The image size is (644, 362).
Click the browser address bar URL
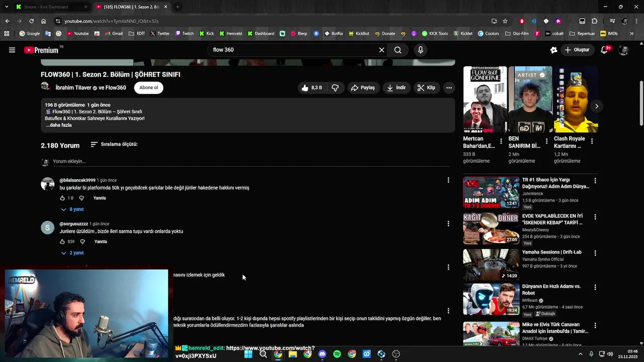pyautogui.click(x=111, y=21)
